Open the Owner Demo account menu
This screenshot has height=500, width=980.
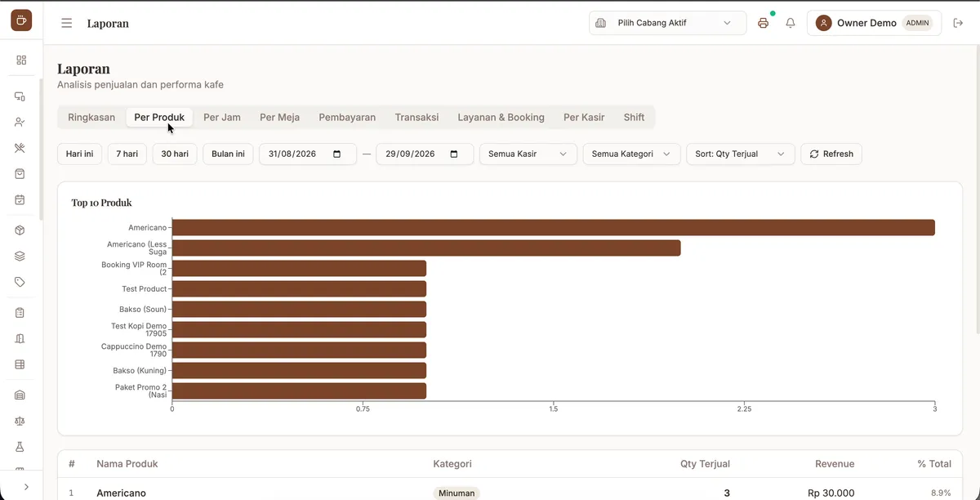point(874,23)
